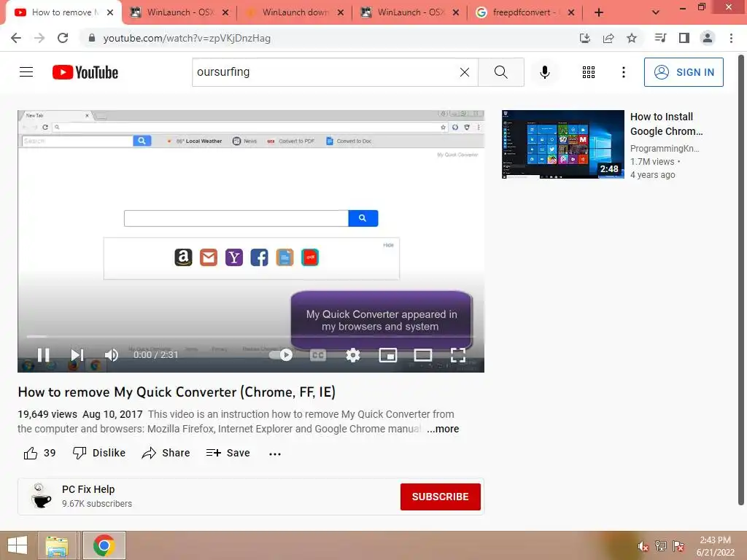The height and width of the screenshot is (560, 747).
Task: Save the video to a playlist
Action: [228, 453]
